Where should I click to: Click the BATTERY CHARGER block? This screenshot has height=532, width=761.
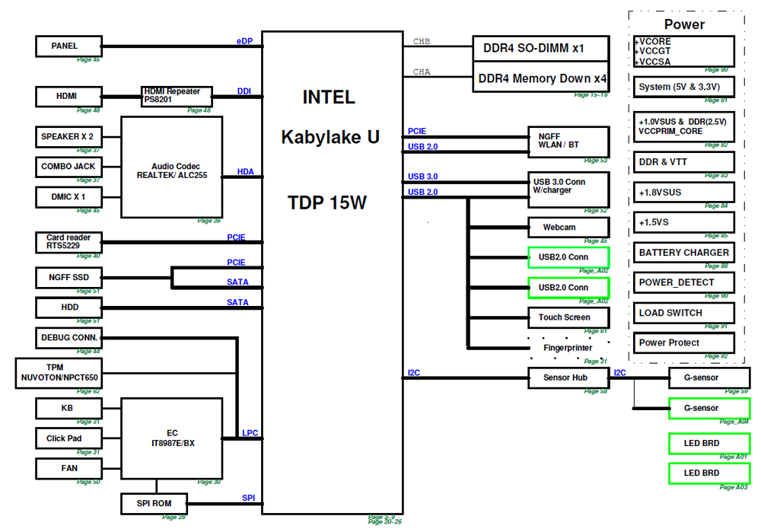tap(684, 253)
